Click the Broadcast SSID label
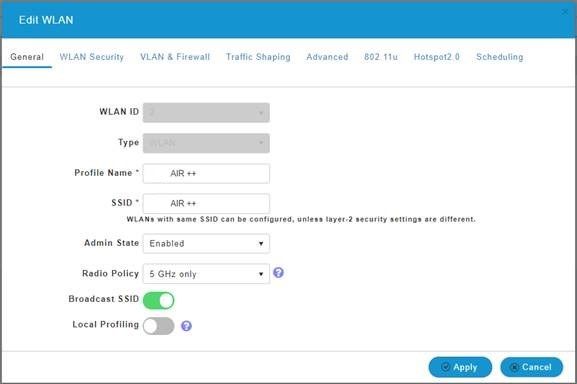This screenshot has width=577, height=384. (x=104, y=299)
